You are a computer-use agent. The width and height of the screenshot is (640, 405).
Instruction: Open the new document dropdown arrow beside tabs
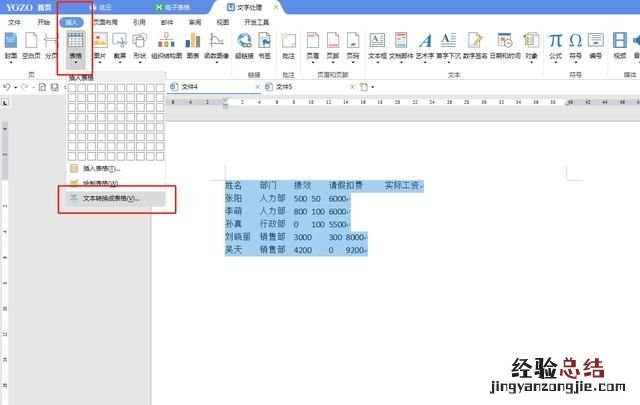tap(373, 87)
